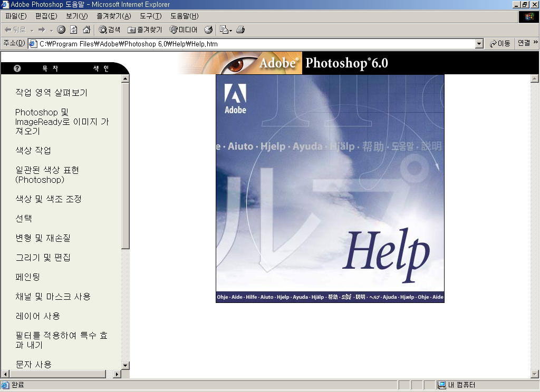Image resolution: width=540 pixels, height=392 pixels.
Task: Click the Refresh page icon
Action: (73, 30)
